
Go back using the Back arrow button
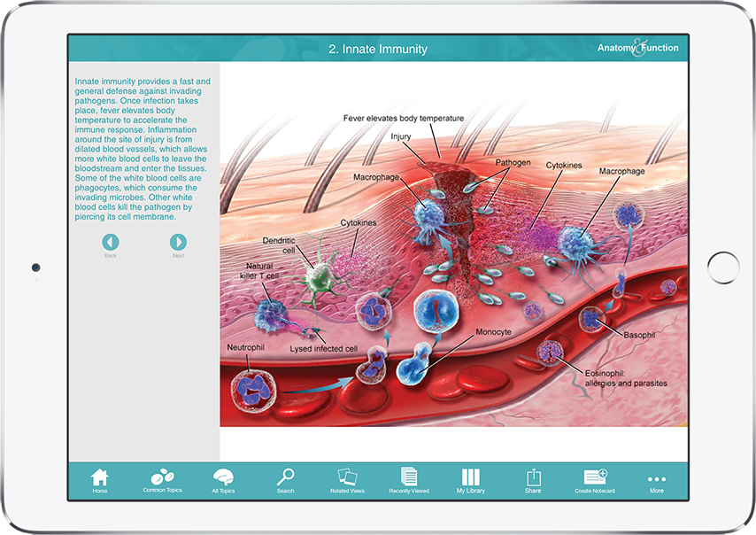pyautogui.click(x=110, y=242)
